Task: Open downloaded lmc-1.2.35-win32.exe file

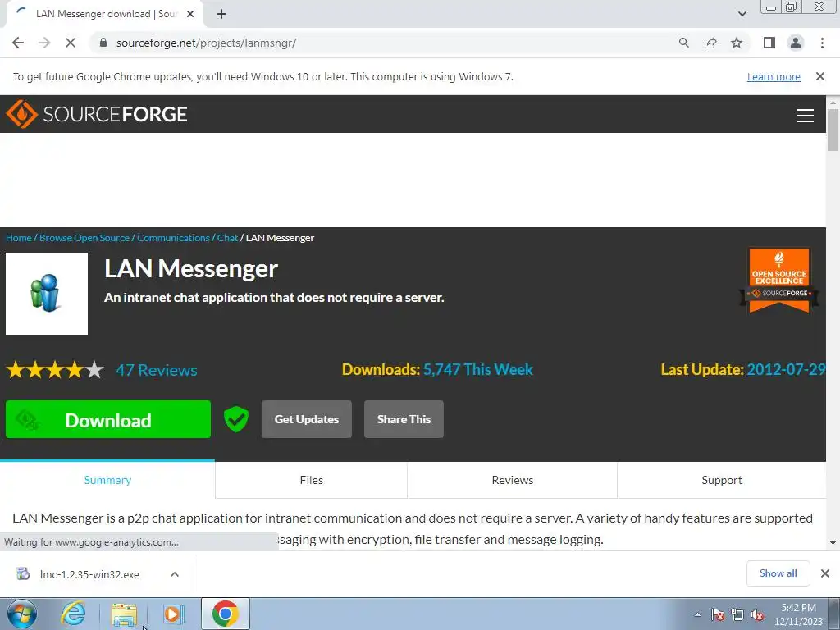Action: [89, 574]
